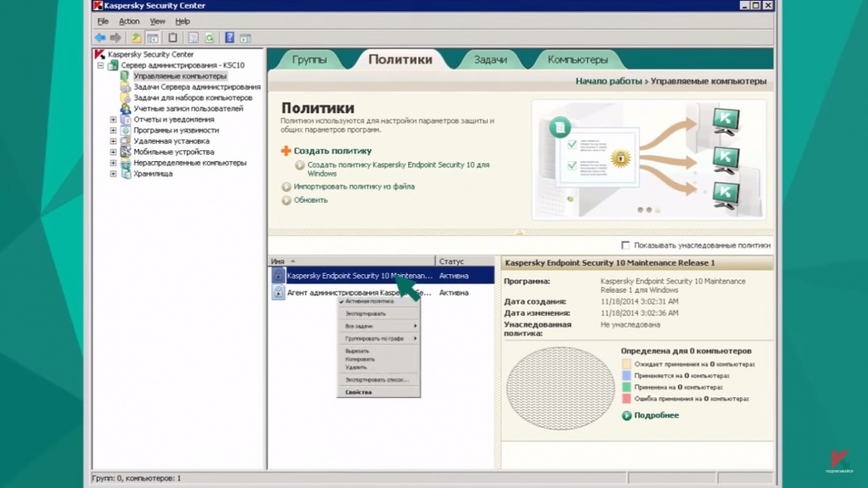Click the Нераспределенные компьютеры icon
Image resolution: width=868 pixels, height=488 pixels.
click(x=126, y=163)
